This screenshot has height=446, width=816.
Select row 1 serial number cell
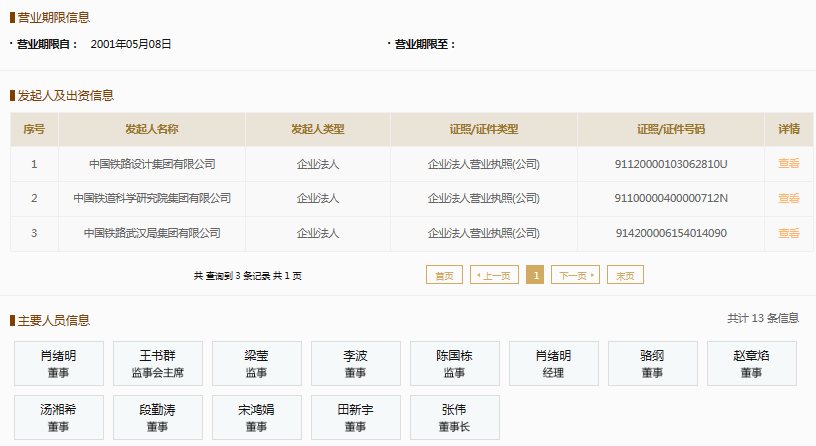point(34,164)
